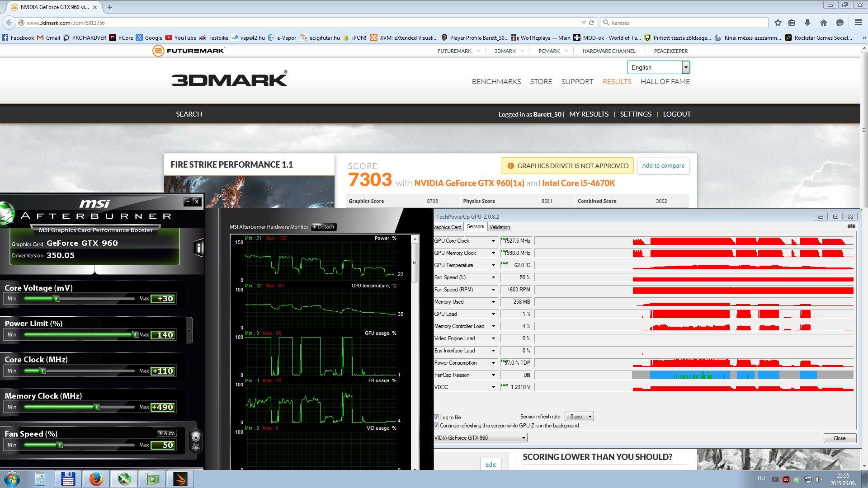Click the MY RESULTS link
Screen dimensions: 868x488
pyautogui.click(x=589, y=114)
